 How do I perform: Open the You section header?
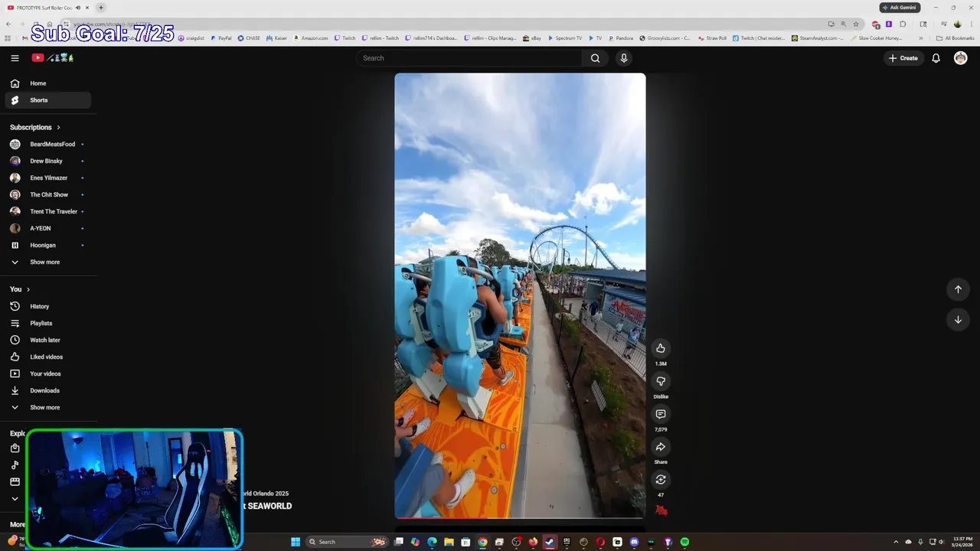[20, 289]
